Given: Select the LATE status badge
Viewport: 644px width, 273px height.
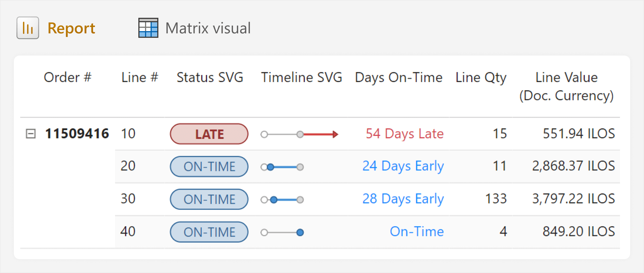Looking at the screenshot, I should (x=209, y=134).
